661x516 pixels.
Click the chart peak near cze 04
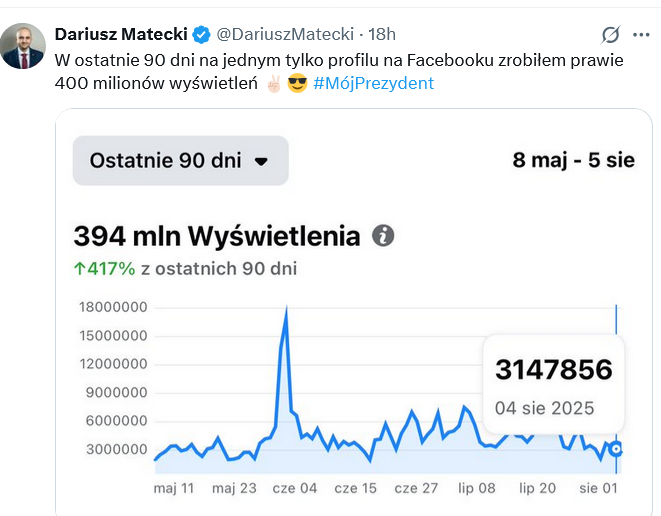[x=287, y=312]
